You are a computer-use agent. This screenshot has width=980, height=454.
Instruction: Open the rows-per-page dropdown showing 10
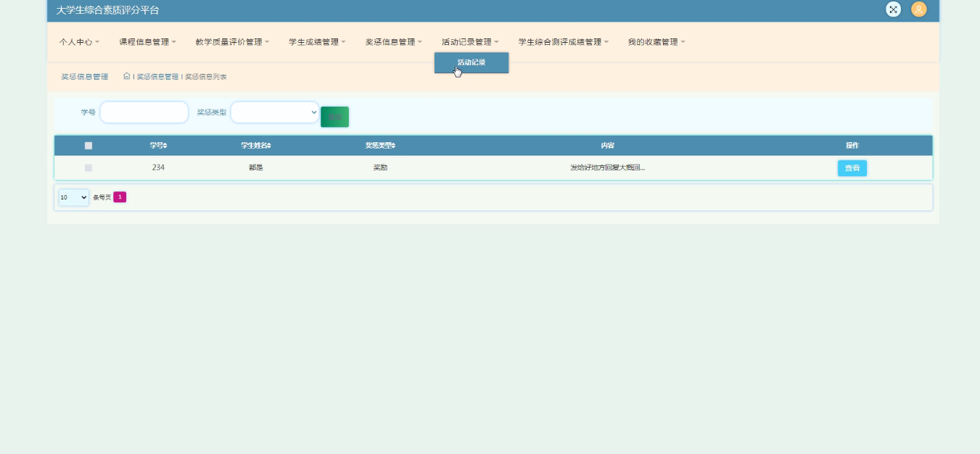[74, 197]
